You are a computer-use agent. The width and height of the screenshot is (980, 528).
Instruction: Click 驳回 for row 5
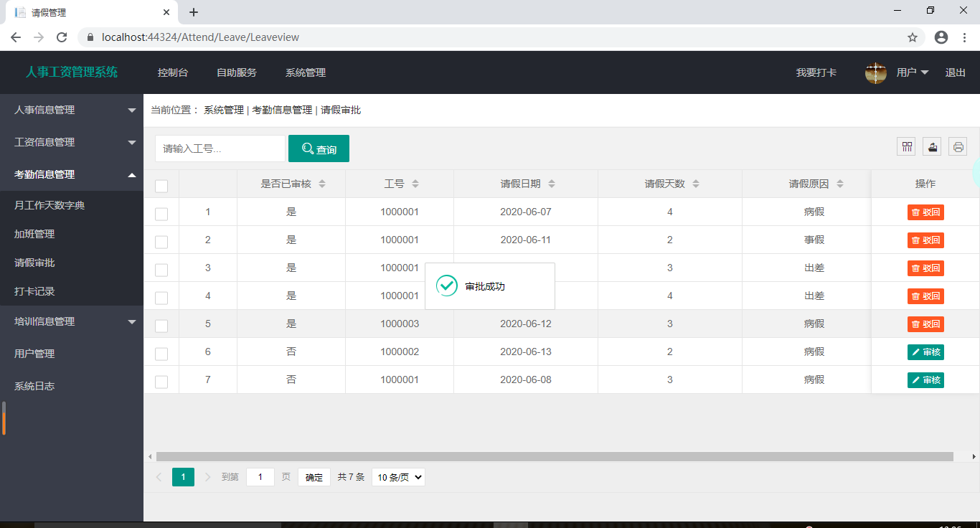pyautogui.click(x=925, y=324)
